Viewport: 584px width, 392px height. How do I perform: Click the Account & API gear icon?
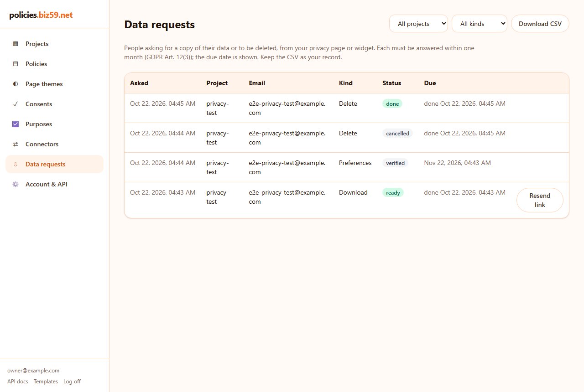[x=16, y=184]
